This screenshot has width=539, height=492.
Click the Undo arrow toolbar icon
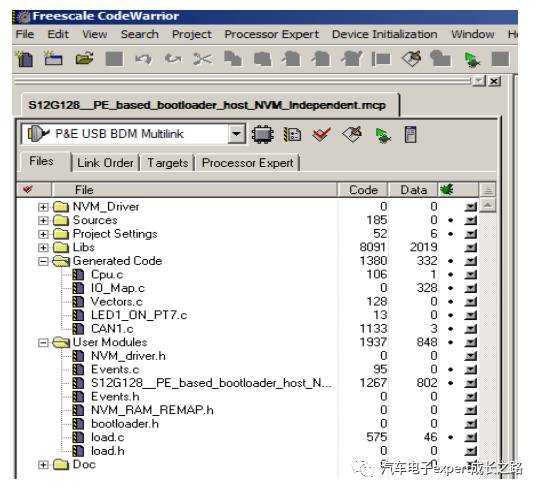point(143,59)
